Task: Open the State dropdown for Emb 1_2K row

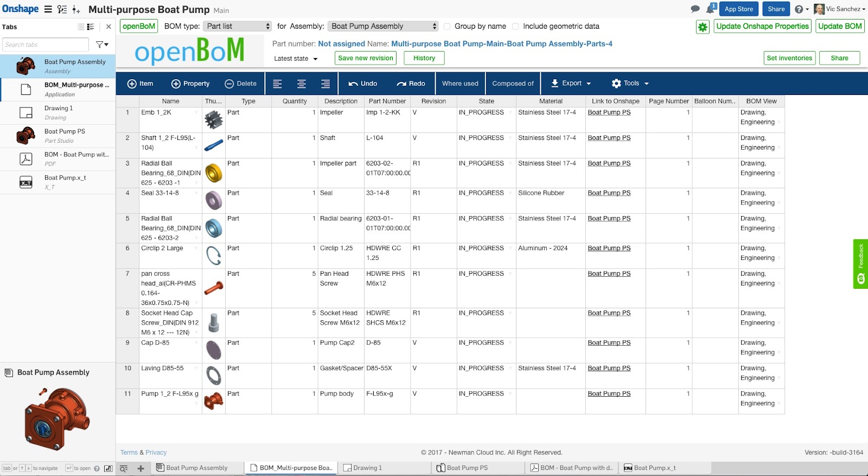Action: click(x=510, y=112)
